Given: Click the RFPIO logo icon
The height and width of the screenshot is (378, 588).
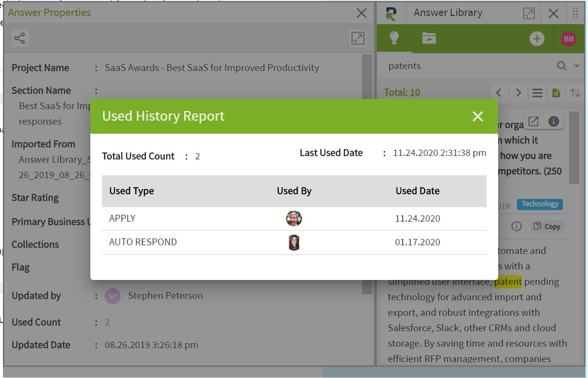Looking at the screenshot, I should click(391, 13).
